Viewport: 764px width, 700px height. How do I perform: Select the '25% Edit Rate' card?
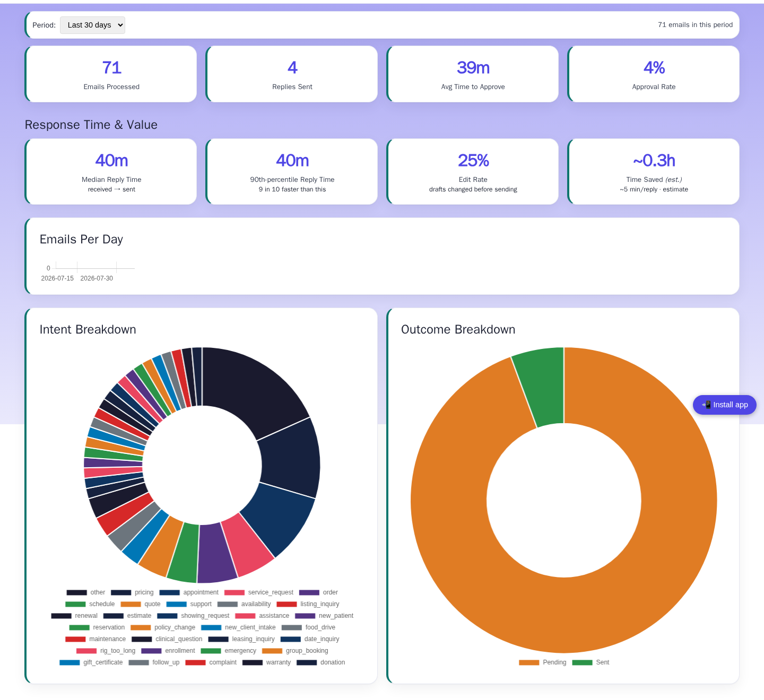tap(473, 171)
